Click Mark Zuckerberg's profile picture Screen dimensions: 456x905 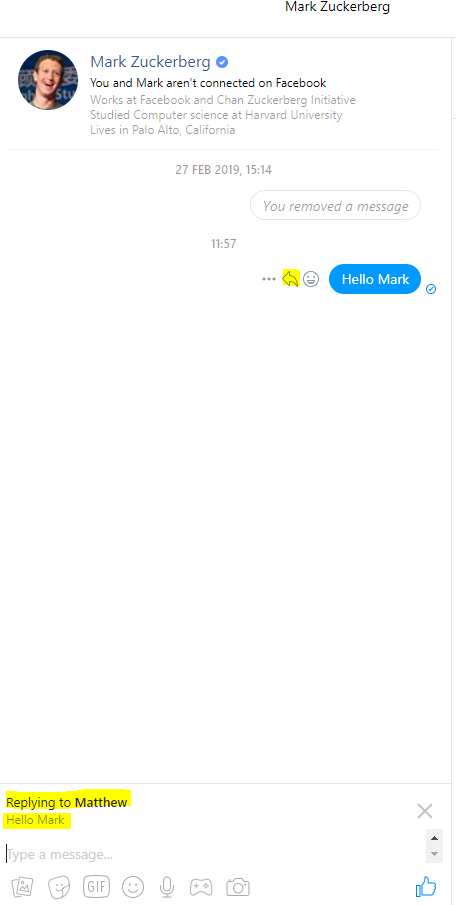48,80
